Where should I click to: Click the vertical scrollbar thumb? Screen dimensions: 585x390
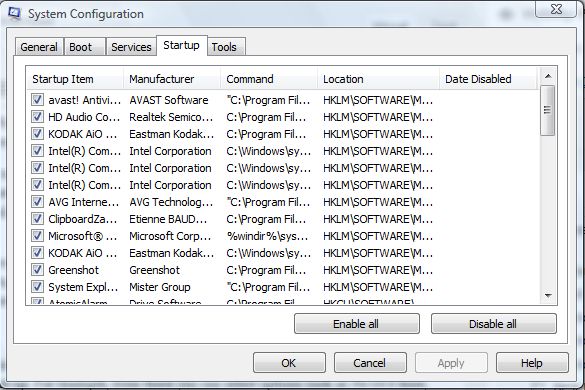(x=548, y=110)
